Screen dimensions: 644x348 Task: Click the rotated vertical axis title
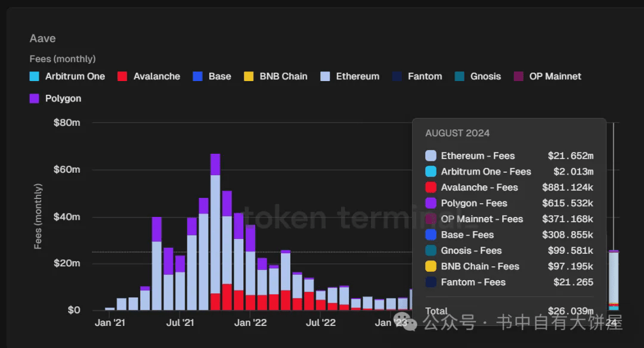click(x=38, y=216)
